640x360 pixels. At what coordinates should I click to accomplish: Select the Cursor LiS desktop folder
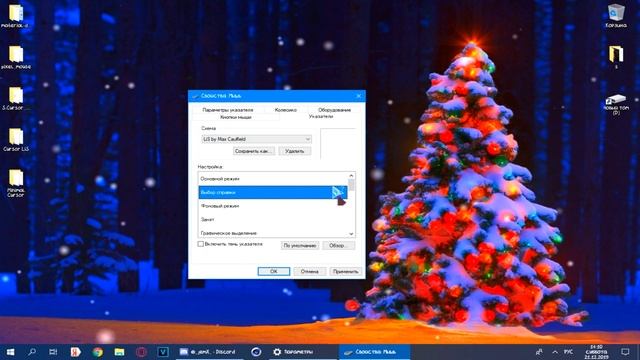pos(16,140)
